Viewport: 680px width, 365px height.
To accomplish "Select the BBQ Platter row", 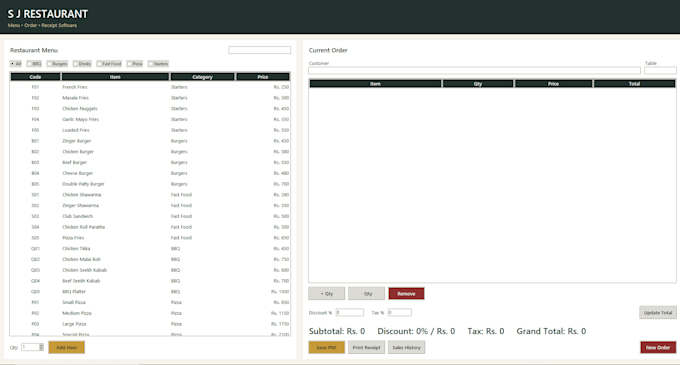I will (150, 292).
